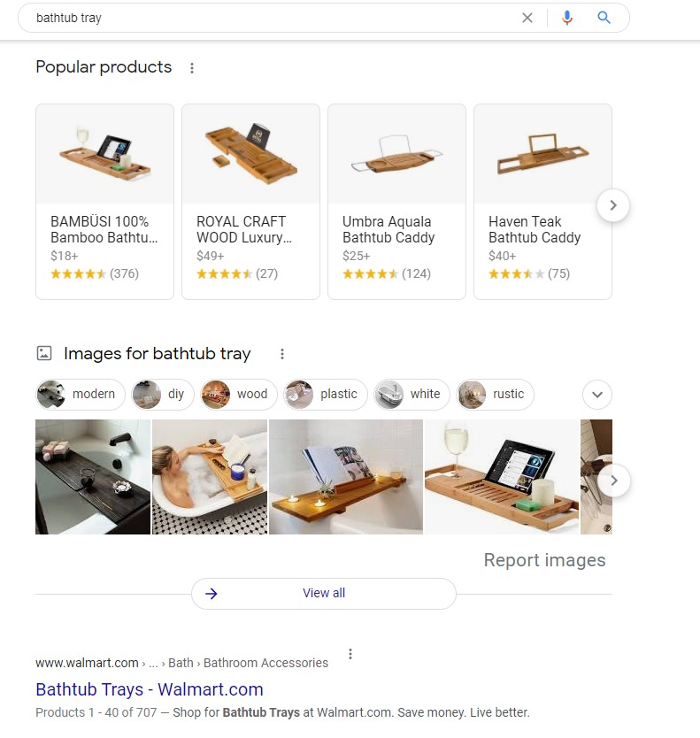Open the three-dot menu next to Popular products
The height and width of the screenshot is (738, 700).
[192, 67]
